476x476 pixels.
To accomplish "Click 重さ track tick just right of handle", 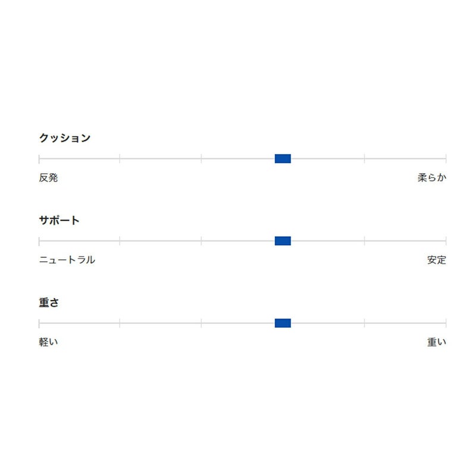I will pos(364,323).
